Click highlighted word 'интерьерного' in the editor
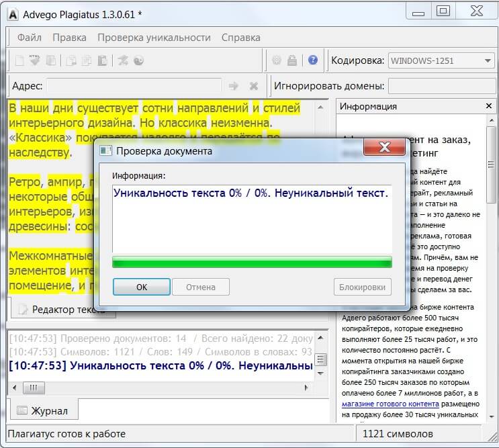 (x=46, y=123)
